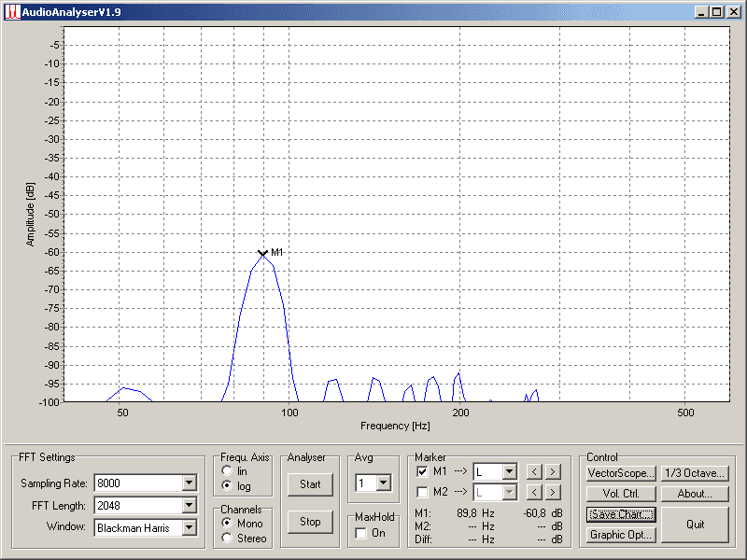Enable the M1 marker checkbox
The height and width of the screenshot is (560, 747).
[422, 472]
